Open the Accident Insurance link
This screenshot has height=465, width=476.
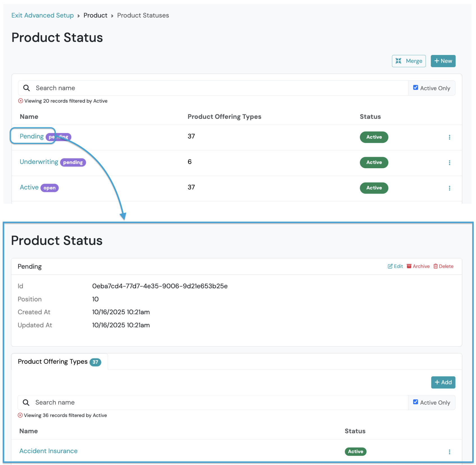click(x=49, y=451)
